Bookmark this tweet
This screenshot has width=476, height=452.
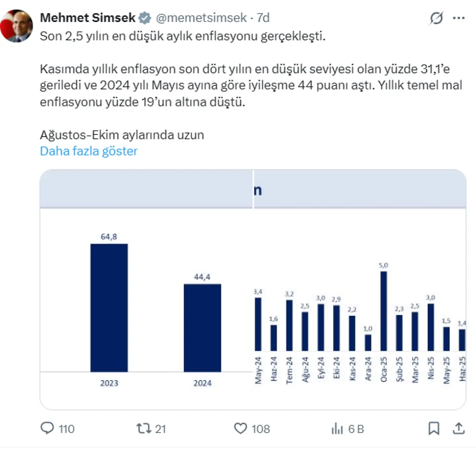(x=434, y=428)
